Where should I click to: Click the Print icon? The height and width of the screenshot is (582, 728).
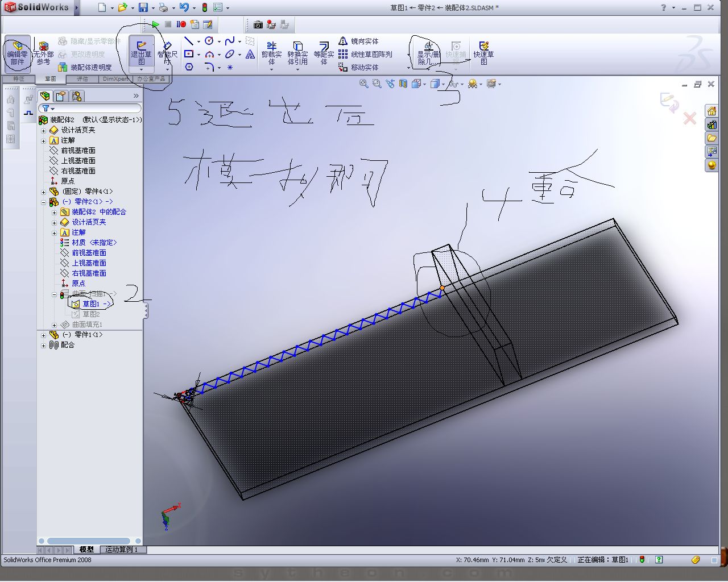click(x=163, y=7)
